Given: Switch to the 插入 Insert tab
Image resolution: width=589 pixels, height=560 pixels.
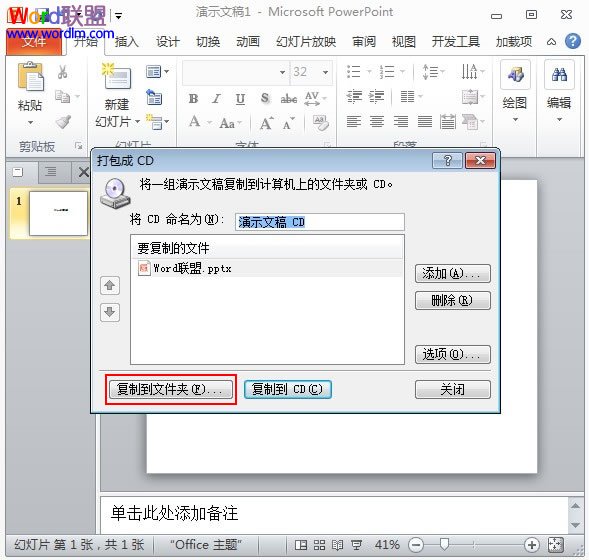Looking at the screenshot, I should tap(127, 42).
